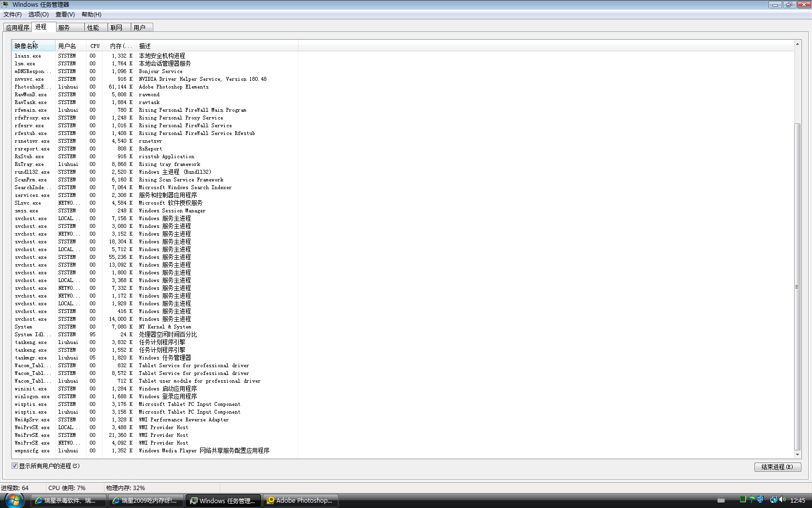Sort by the 用户名 column header
The image size is (812, 508).
(x=71, y=46)
